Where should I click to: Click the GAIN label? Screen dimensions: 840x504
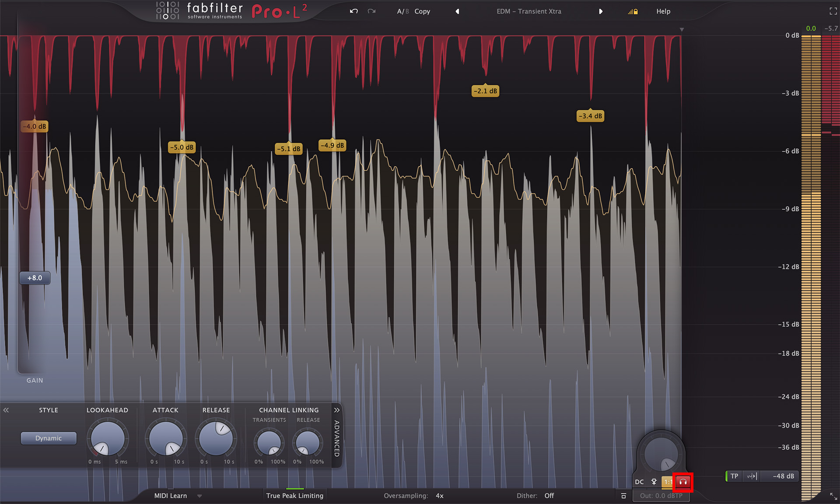click(x=35, y=380)
